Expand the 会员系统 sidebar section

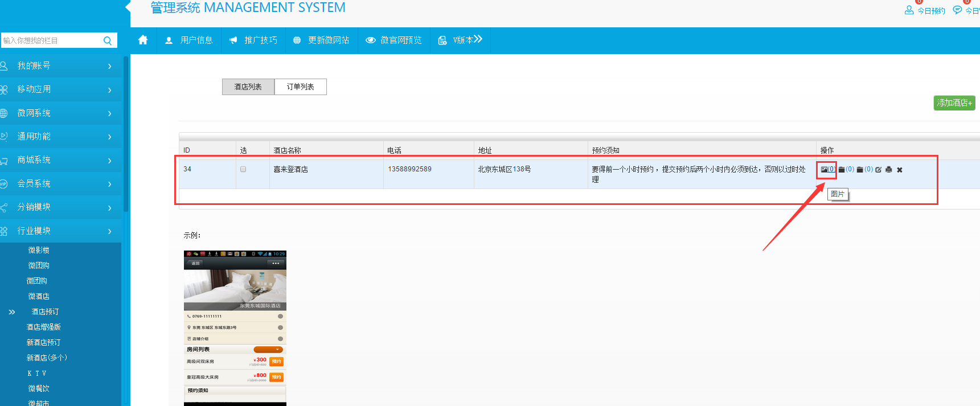click(x=57, y=183)
